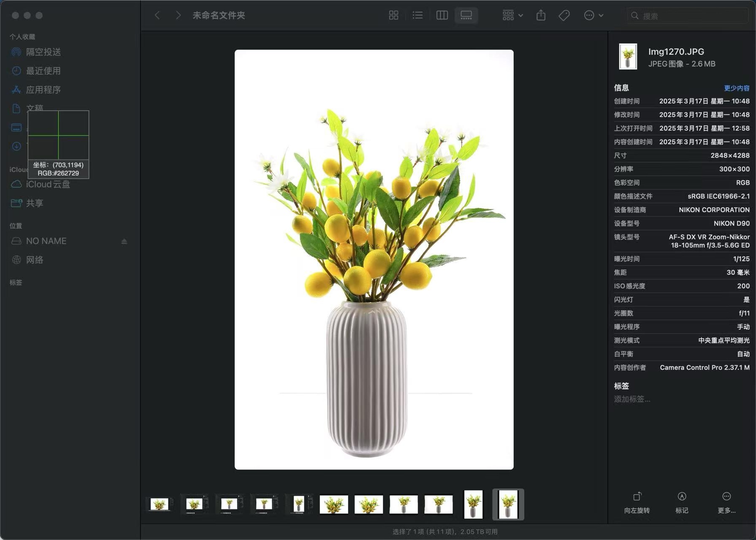Open AirDrop (隔空投送) in sidebar

pyautogui.click(x=43, y=52)
